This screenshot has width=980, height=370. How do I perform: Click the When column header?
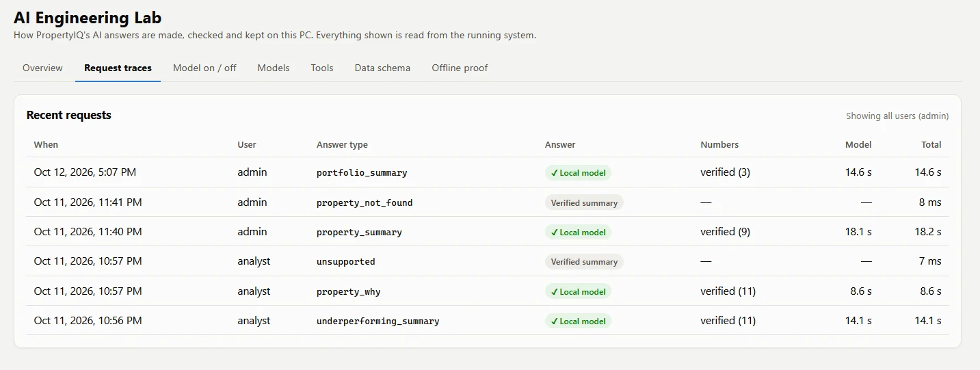click(x=46, y=144)
